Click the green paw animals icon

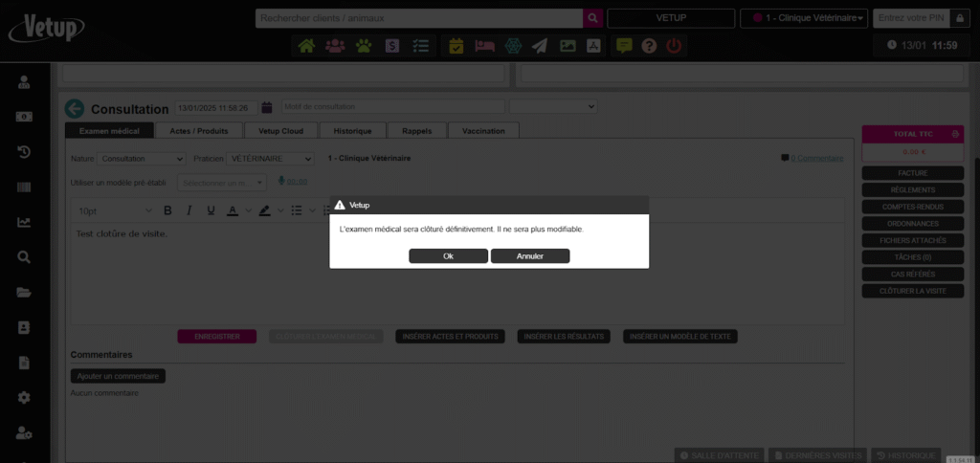(364, 46)
